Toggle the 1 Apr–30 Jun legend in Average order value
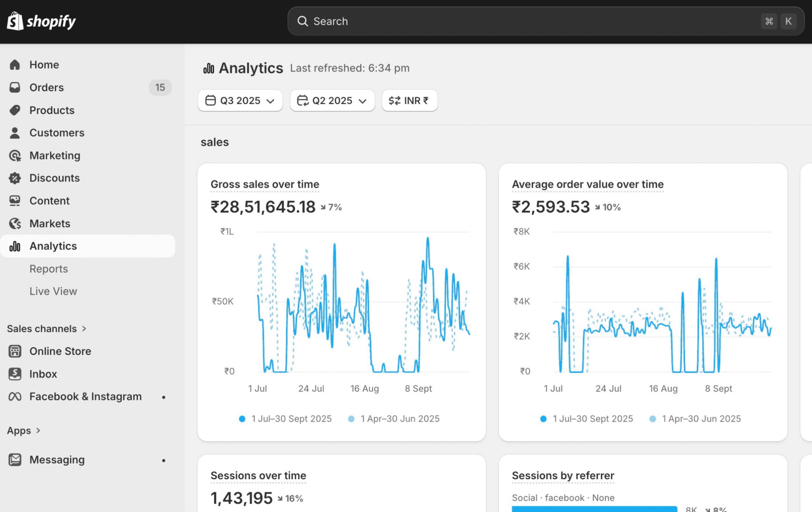The width and height of the screenshot is (812, 512). [x=695, y=419]
